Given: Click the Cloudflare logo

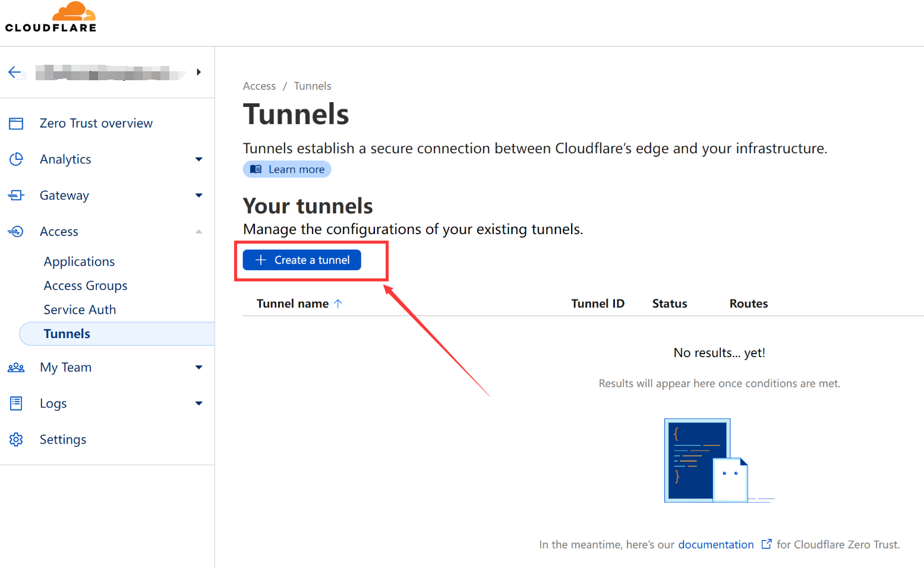Looking at the screenshot, I should (51, 17).
